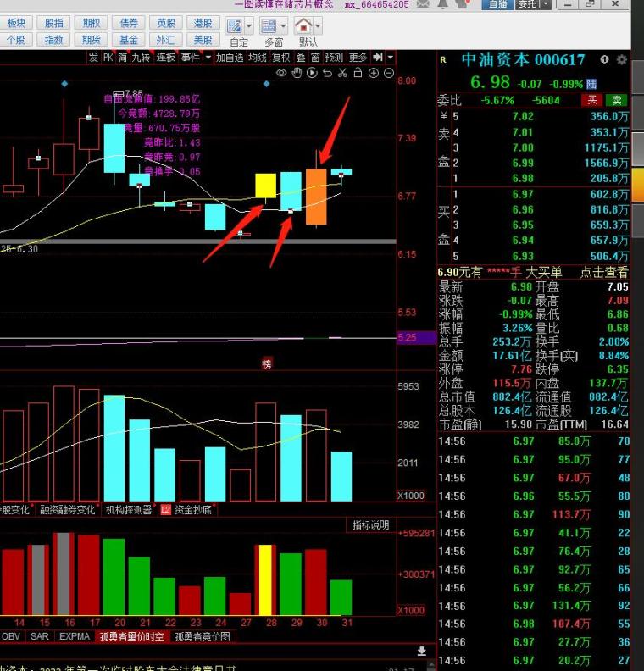
Task: Expand the 自定 dropdown arrow
Action: pyautogui.click(x=248, y=26)
